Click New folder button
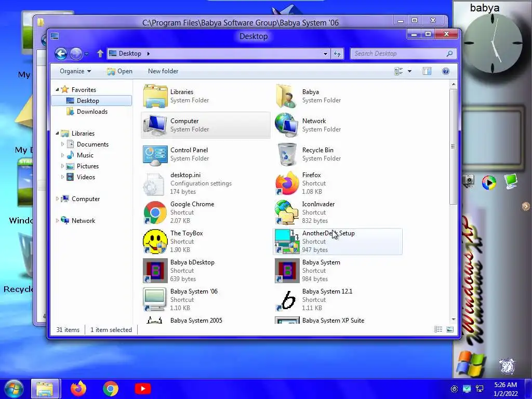532x399 pixels. 163,71
